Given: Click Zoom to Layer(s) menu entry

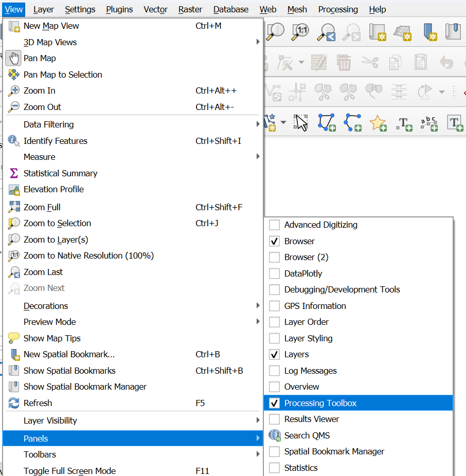Looking at the screenshot, I should 56,240.
